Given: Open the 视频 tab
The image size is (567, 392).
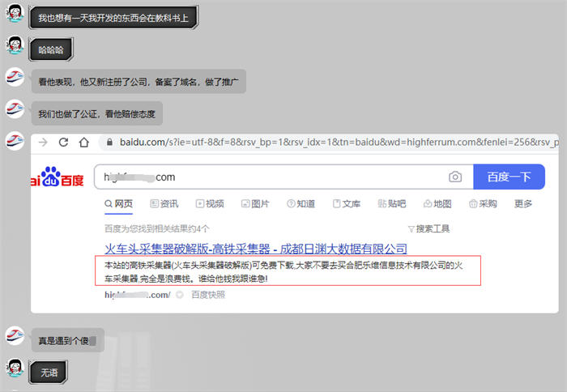Looking at the screenshot, I should (x=210, y=204).
